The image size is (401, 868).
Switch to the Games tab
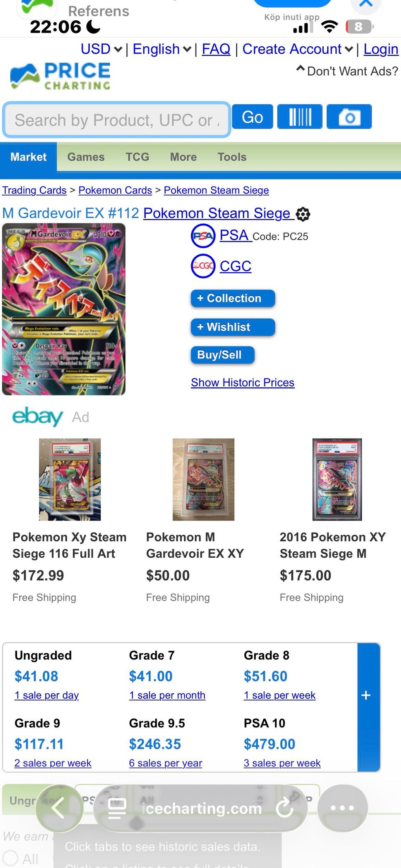coord(86,157)
